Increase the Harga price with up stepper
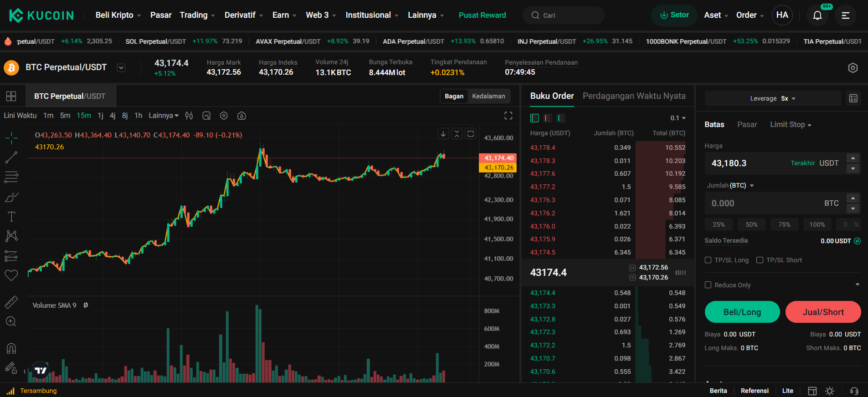868x397 pixels. tap(853, 158)
